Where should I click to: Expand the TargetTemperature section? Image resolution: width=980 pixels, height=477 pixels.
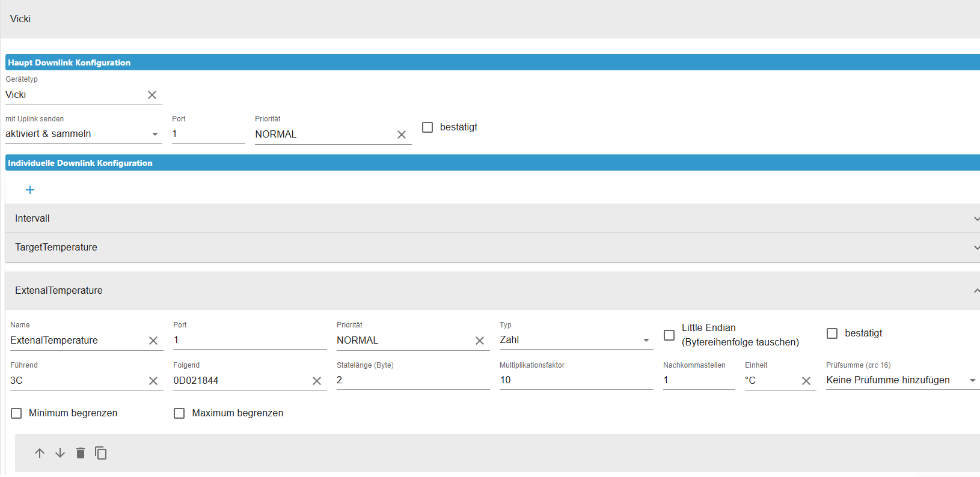click(x=492, y=248)
